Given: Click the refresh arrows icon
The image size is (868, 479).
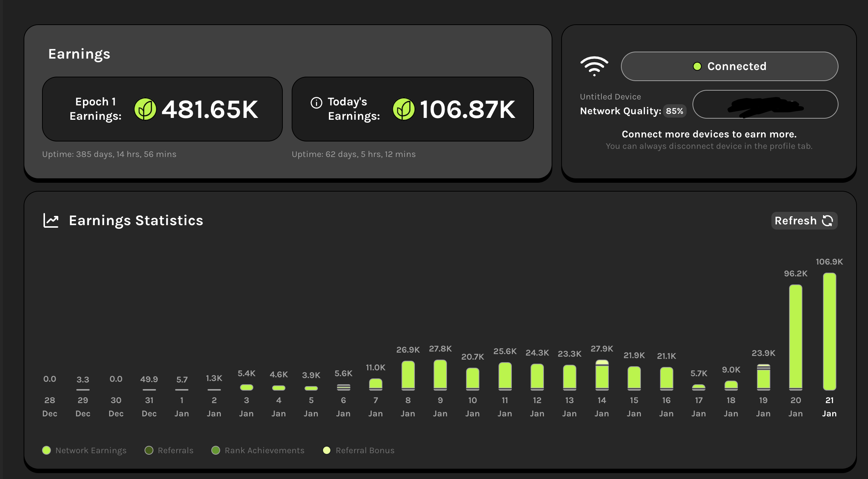Looking at the screenshot, I should pyautogui.click(x=827, y=221).
